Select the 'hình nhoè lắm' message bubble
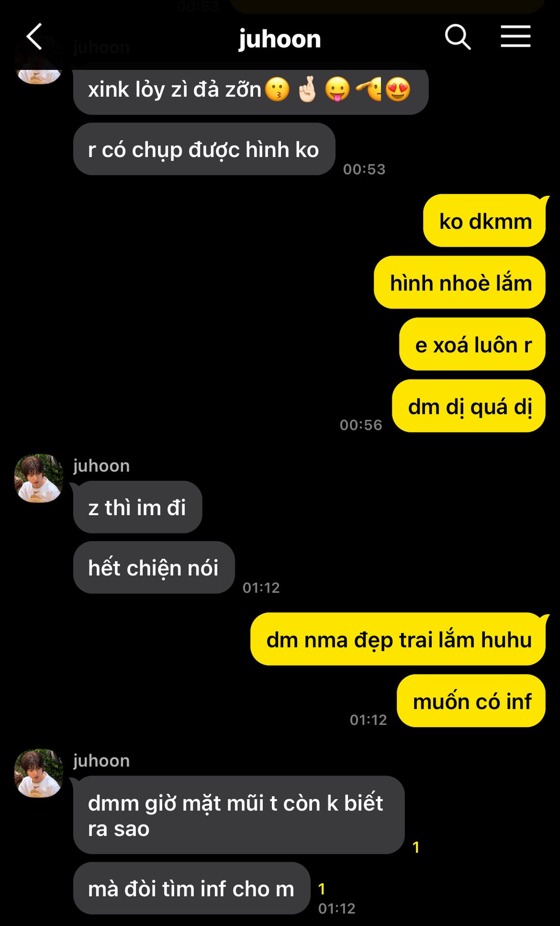This screenshot has width=560, height=926. (460, 283)
